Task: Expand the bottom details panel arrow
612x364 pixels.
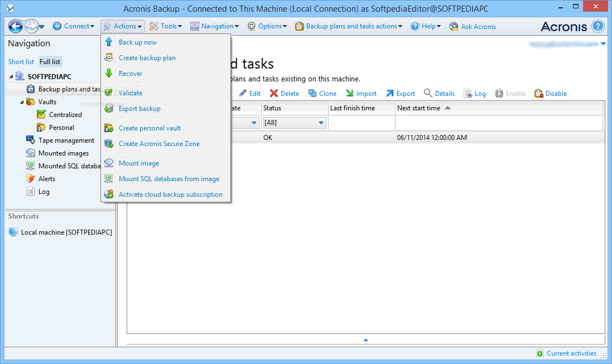Action: coord(366,340)
